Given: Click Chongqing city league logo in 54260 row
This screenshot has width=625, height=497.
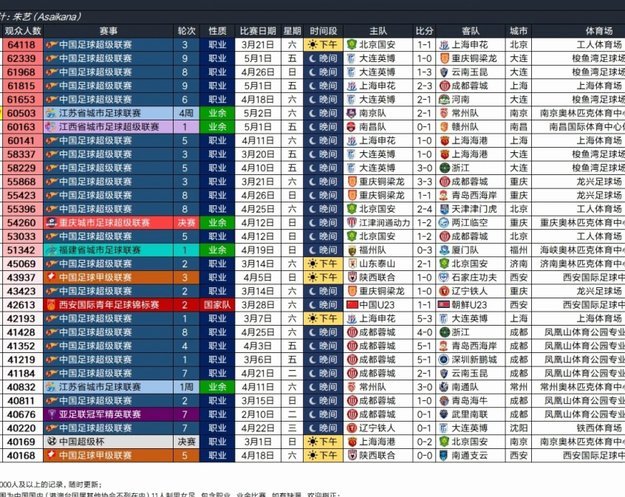Looking at the screenshot, I should click(51, 222).
